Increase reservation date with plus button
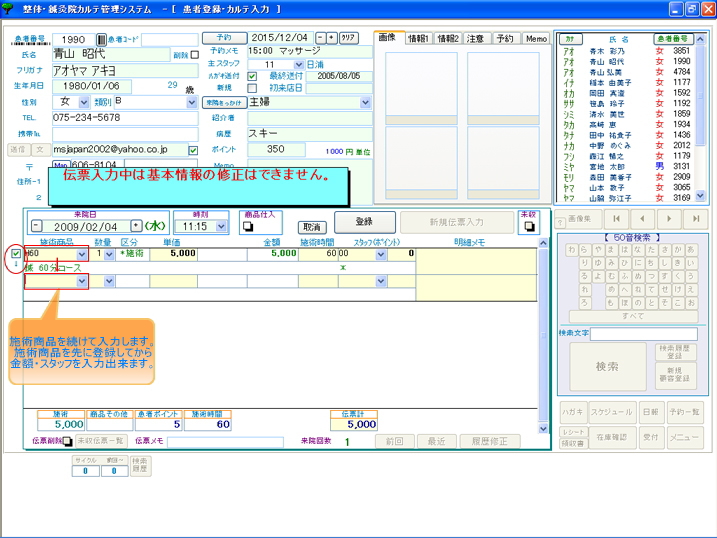 [332, 38]
